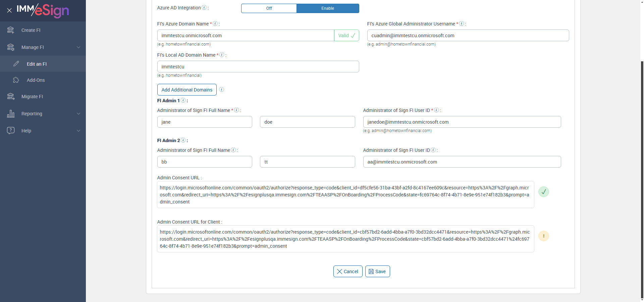Expand the Manage FI menu chevron

(x=78, y=47)
